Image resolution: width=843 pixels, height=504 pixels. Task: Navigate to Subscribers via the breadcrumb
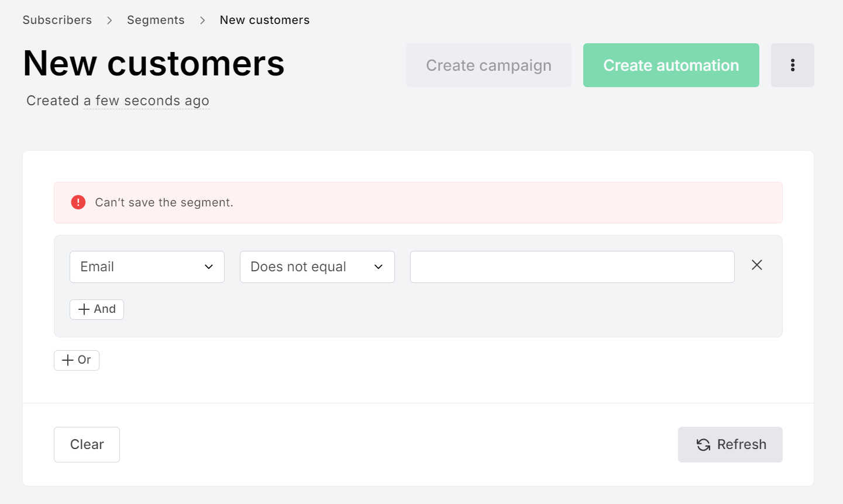click(57, 19)
